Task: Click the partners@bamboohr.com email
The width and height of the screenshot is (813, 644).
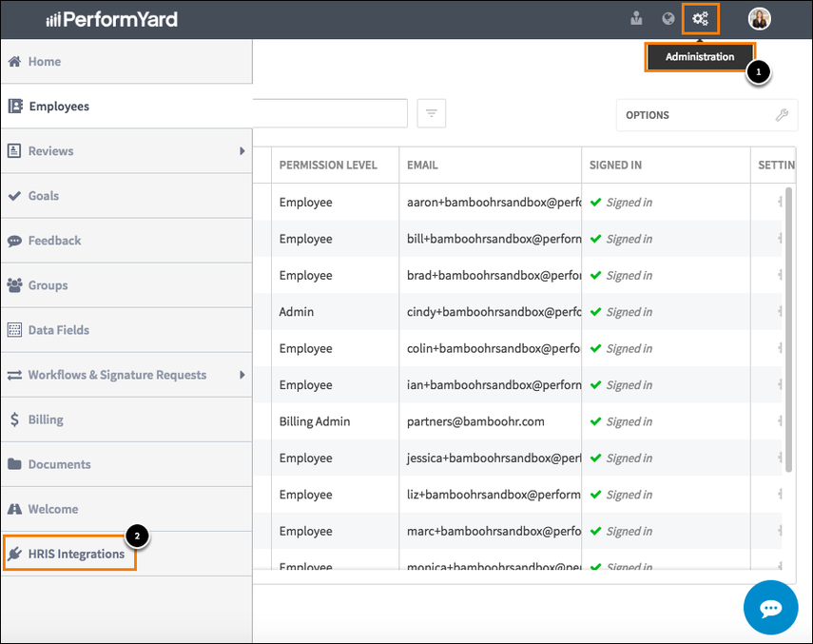Action: coord(475,421)
